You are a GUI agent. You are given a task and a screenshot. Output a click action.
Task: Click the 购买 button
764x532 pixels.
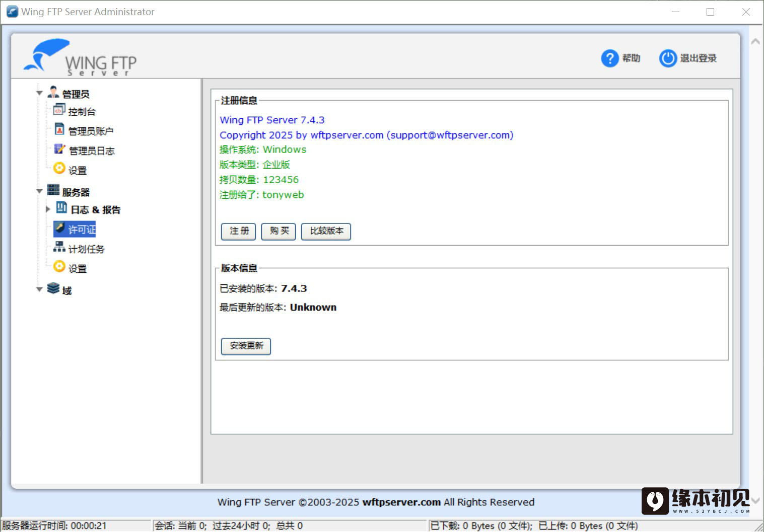(x=279, y=232)
